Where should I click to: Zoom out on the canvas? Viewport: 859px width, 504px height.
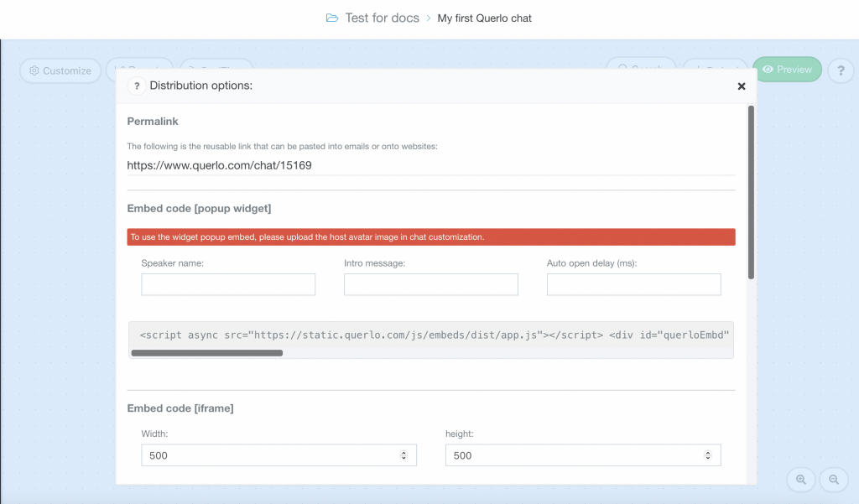point(834,480)
